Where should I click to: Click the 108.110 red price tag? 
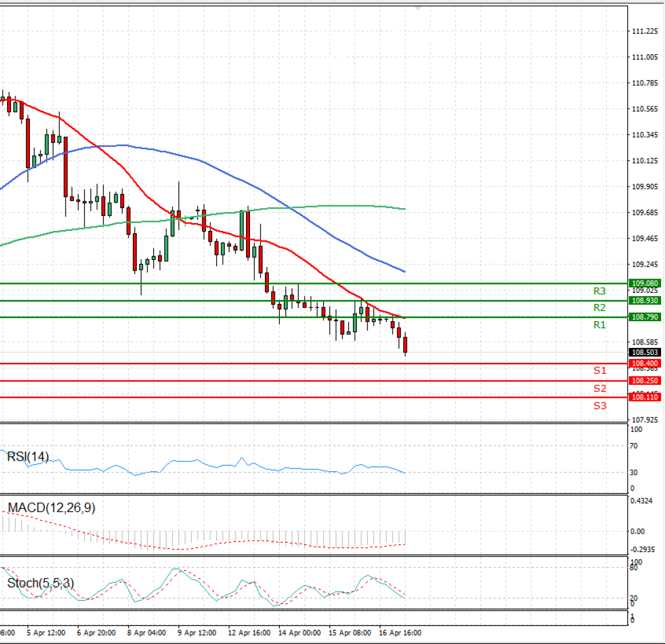coord(645,397)
